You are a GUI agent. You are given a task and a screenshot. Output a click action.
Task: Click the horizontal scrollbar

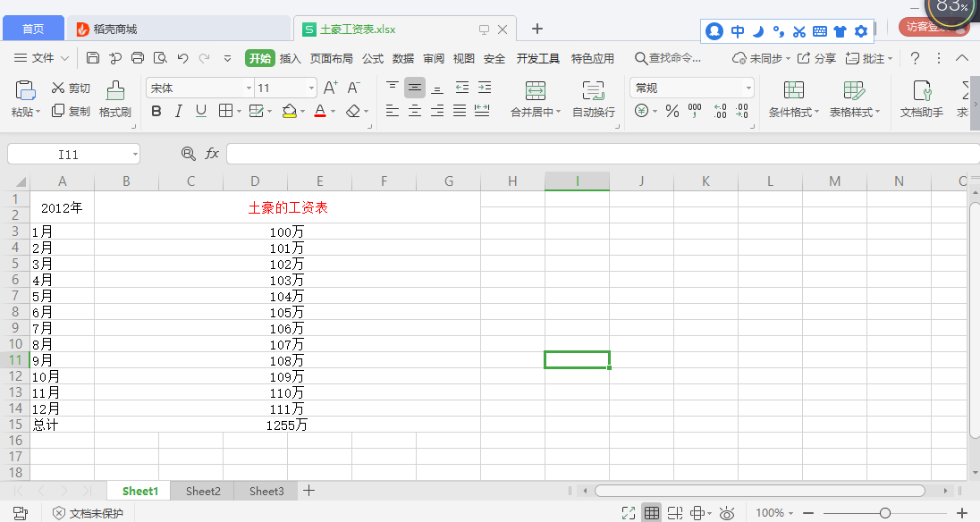[x=759, y=491]
